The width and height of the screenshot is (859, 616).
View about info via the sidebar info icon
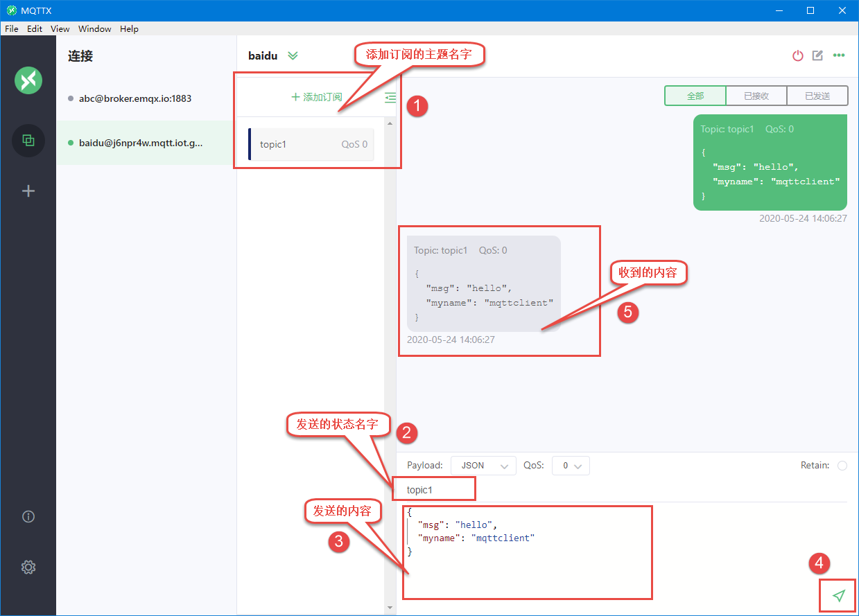click(x=28, y=516)
